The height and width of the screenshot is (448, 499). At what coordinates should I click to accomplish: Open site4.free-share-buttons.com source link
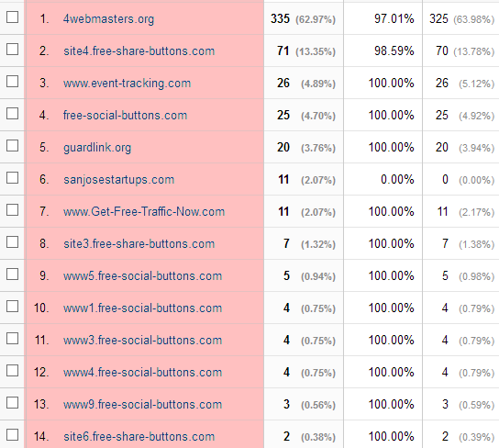(139, 50)
